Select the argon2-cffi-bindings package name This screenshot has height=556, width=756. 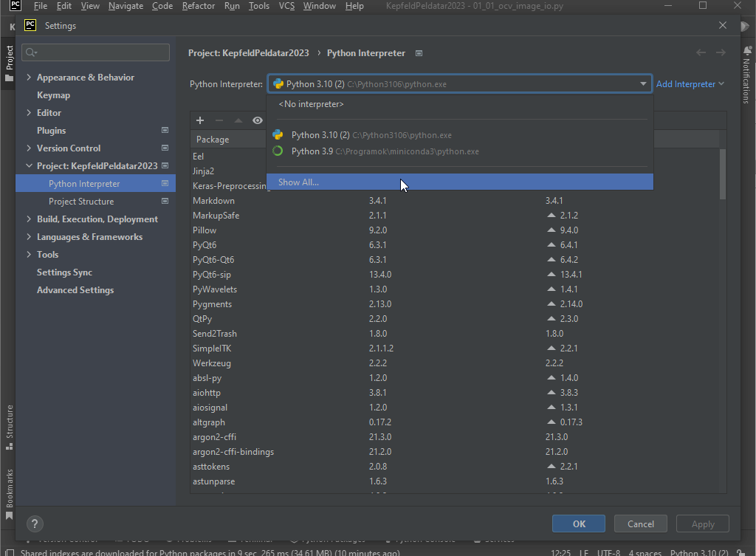[233, 452]
